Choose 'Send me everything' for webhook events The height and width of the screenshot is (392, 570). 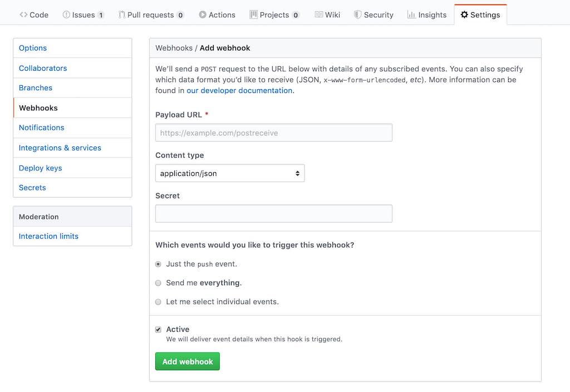tap(158, 283)
